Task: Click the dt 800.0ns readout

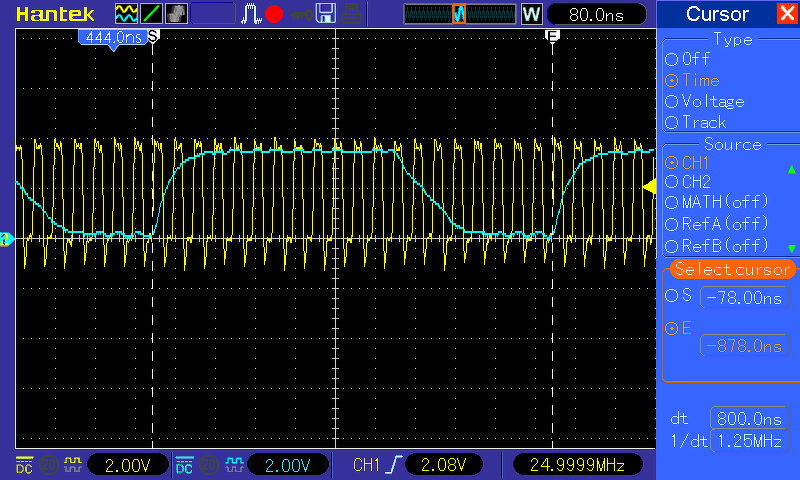Action: tap(749, 419)
